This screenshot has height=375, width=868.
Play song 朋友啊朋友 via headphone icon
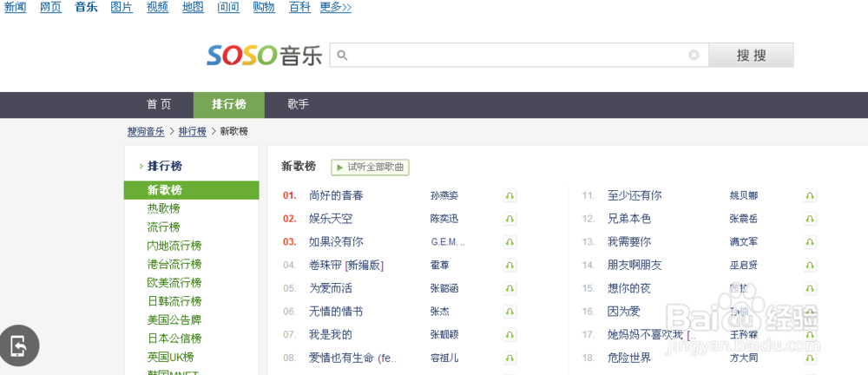810,266
